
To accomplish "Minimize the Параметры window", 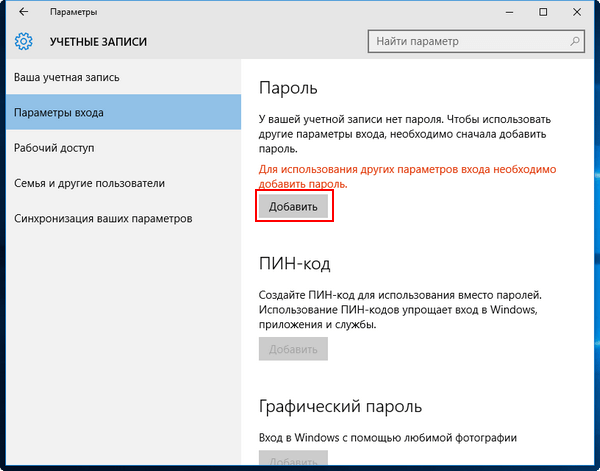I will (498, 13).
